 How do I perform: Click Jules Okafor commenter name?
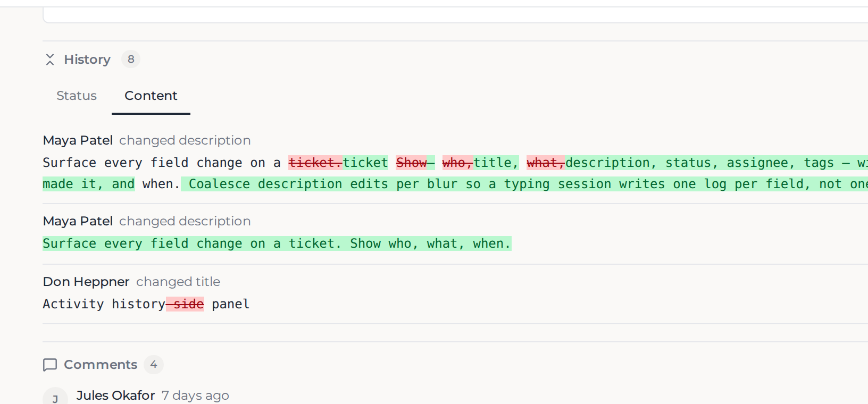tap(115, 395)
